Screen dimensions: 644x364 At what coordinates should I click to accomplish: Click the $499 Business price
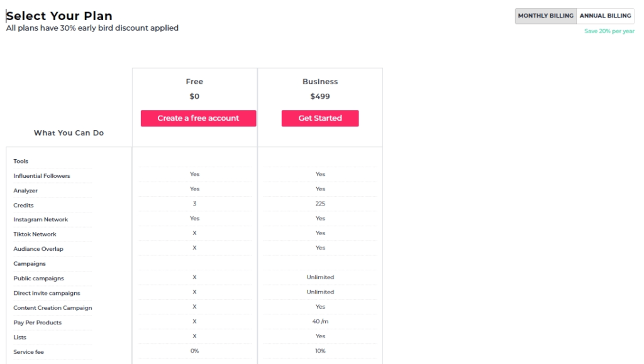pyautogui.click(x=320, y=97)
